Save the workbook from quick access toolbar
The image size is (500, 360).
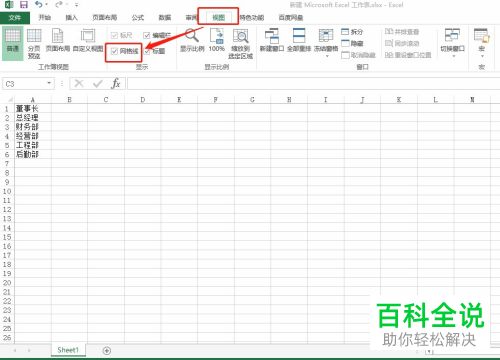click(24, 5)
